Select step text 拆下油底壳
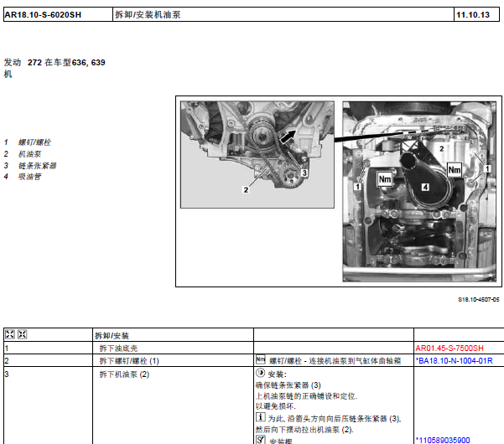The image size is (504, 444). click(118, 348)
